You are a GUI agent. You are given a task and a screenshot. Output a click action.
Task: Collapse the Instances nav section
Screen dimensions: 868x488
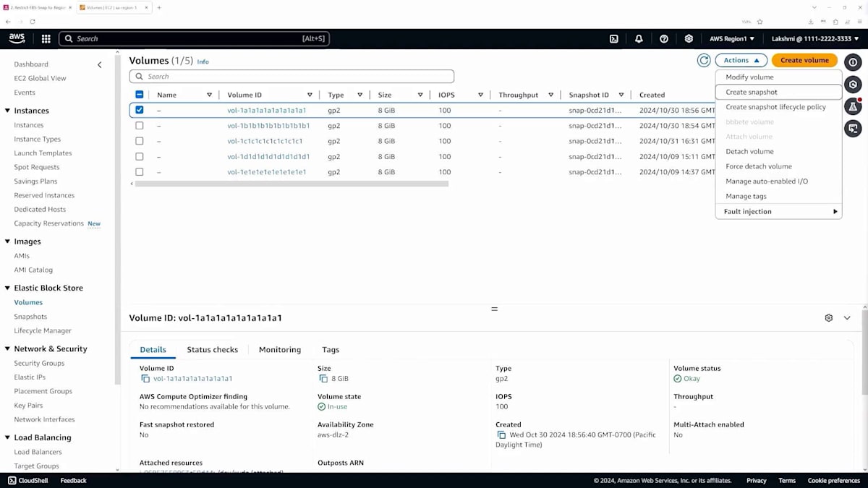[x=8, y=111]
